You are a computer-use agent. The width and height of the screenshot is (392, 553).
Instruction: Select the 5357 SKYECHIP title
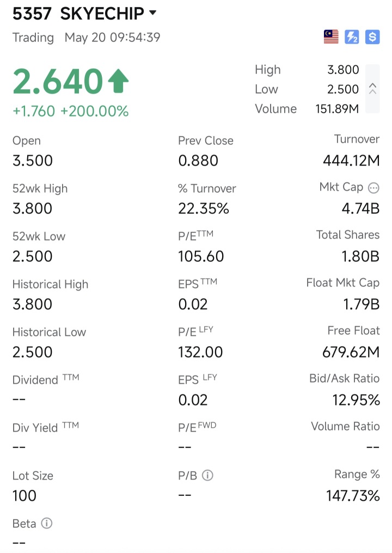pyautogui.click(x=78, y=14)
